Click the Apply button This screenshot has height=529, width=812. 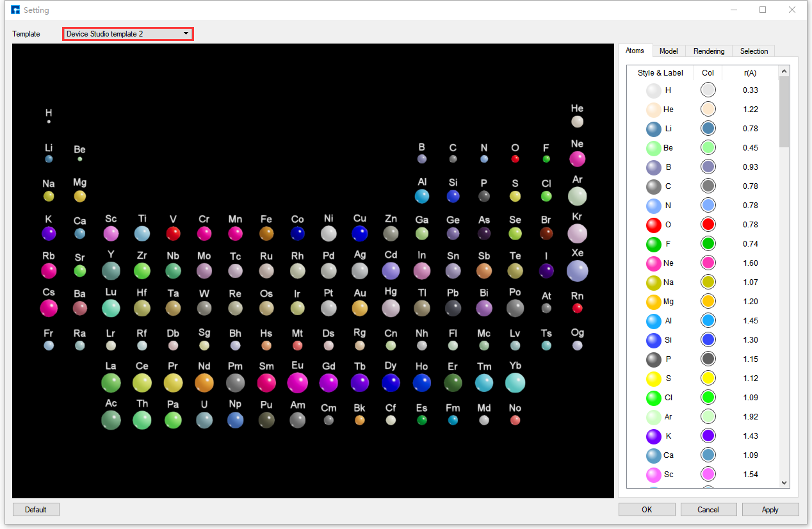[770, 509]
